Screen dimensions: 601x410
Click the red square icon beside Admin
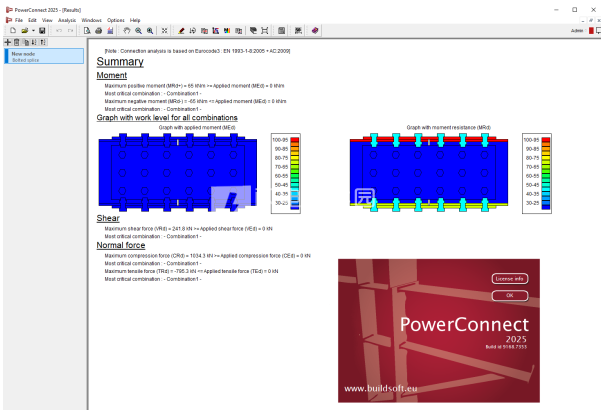[x=591, y=31]
